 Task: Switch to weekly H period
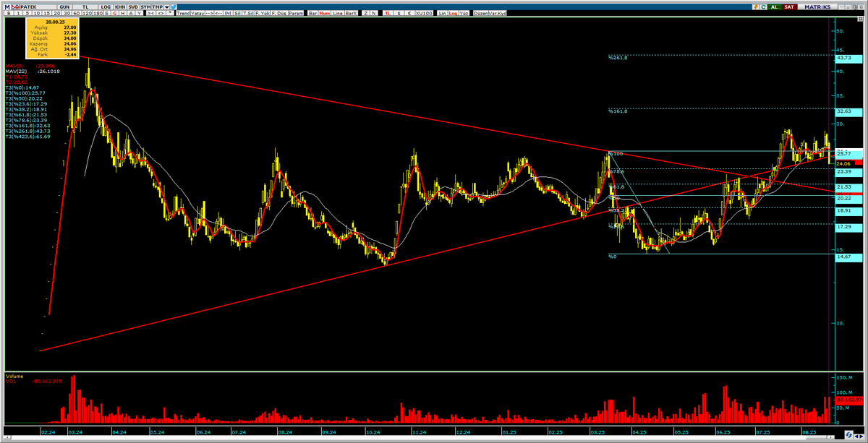point(123,13)
